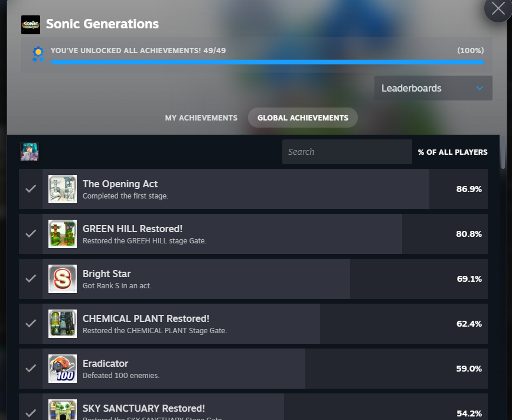Focus the achievements Search field

pos(347,152)
